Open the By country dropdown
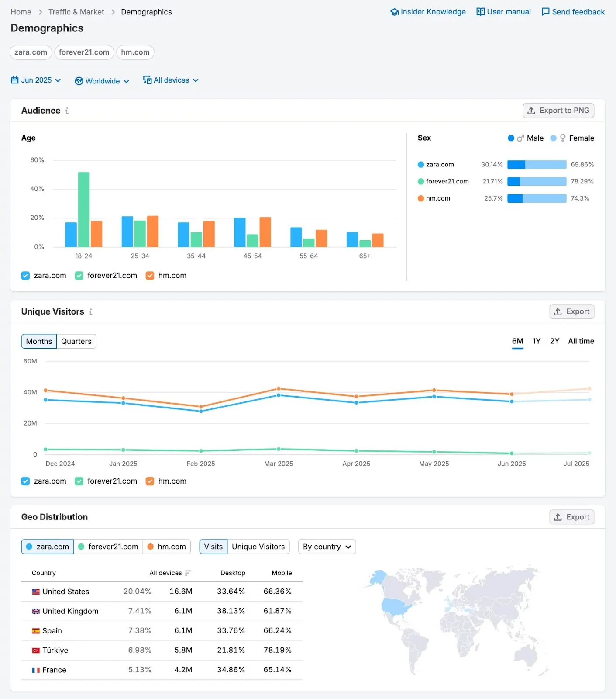The image size is (616, 699). click(x=327, y=547)
